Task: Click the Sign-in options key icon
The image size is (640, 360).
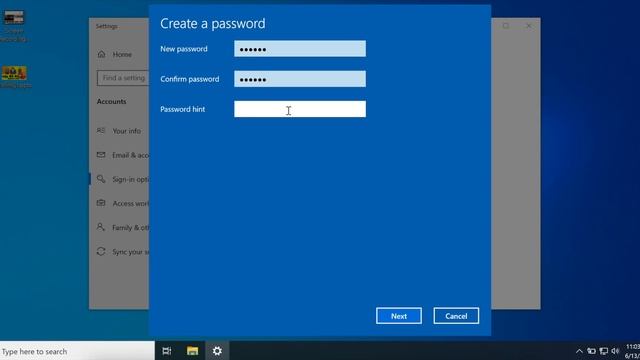Action: (101, 179)
